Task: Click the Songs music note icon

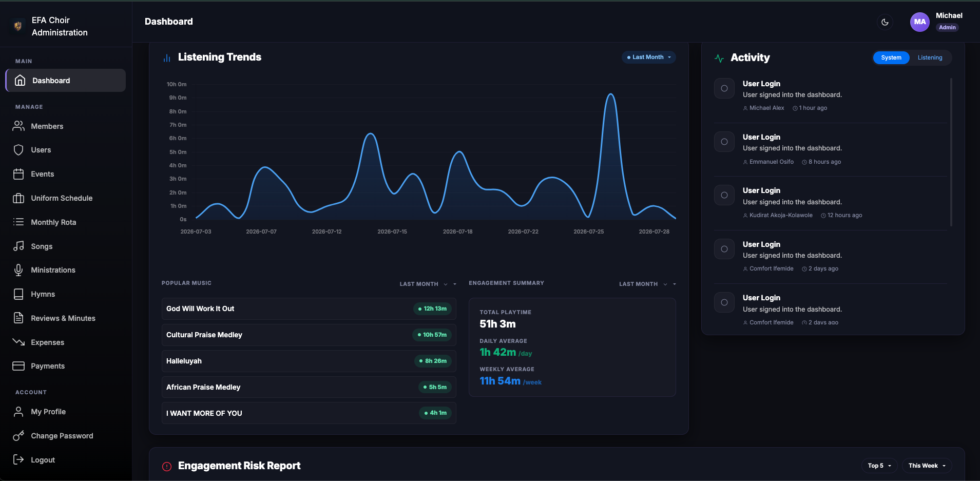Action: [x=18, y=246]
